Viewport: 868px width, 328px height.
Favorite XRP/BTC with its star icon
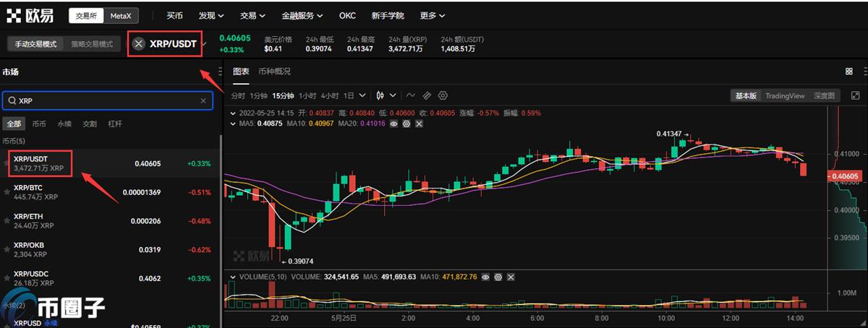[x=7, y=192]
